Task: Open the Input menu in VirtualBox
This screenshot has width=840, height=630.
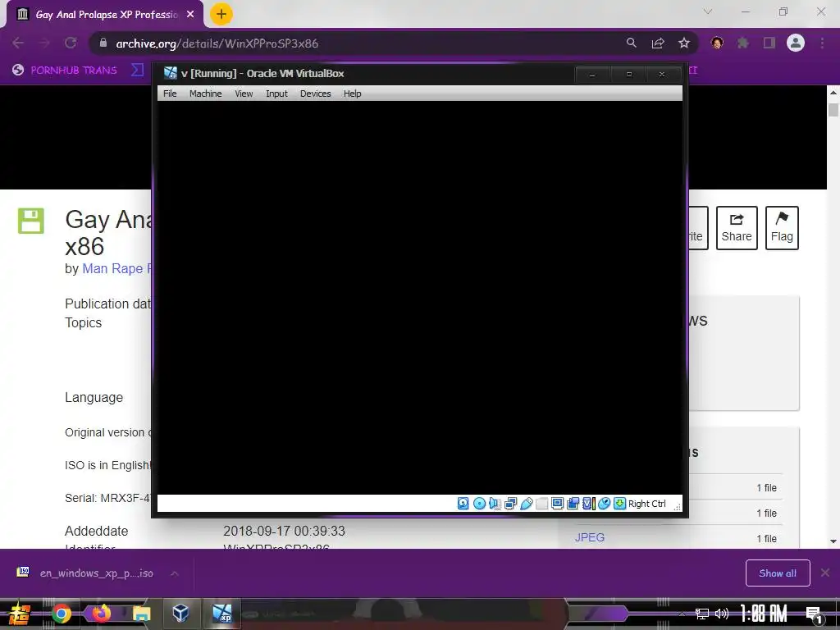Action: [276, 94]
